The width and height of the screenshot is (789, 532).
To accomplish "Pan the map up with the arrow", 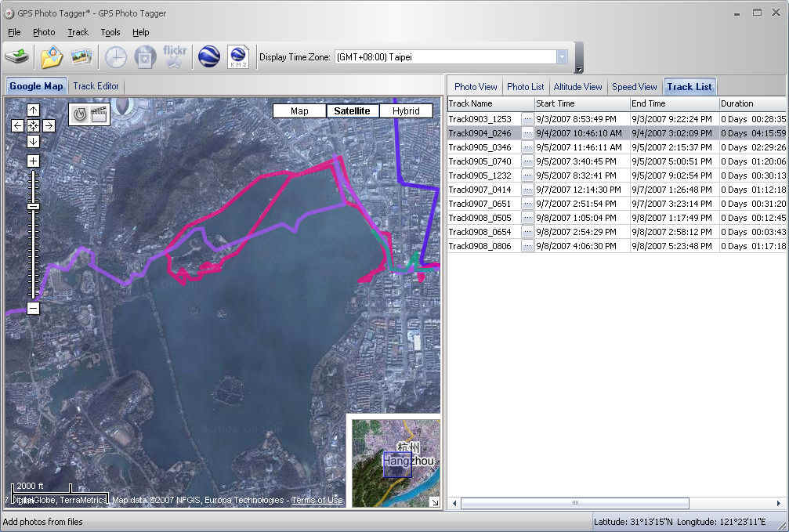I will click(33, 110).
